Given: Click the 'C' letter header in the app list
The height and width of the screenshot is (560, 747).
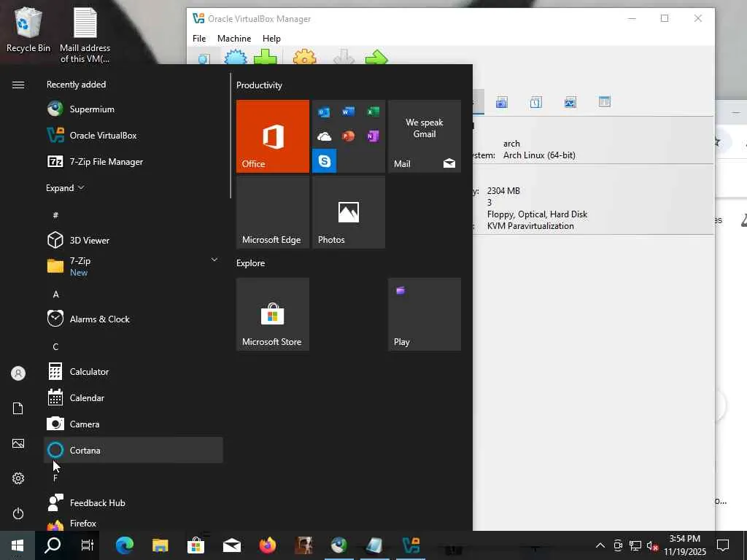Looking at the screenshot, I should pyautogui.click(x=55, y=346).
